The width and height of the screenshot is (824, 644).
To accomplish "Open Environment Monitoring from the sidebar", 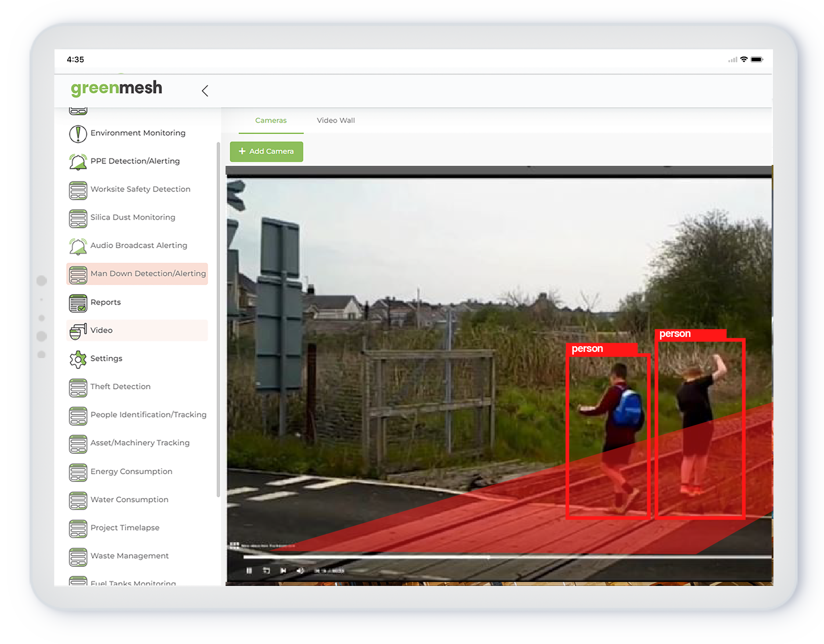I will [x=138, y=133].
